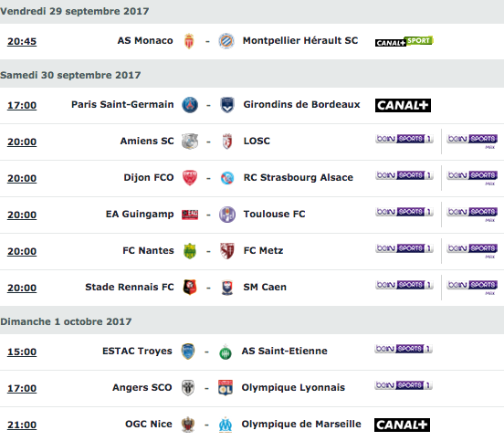Click the Olympique de Marseille logo
Viewport: 504px width, 441px height.
coord(226,425)
